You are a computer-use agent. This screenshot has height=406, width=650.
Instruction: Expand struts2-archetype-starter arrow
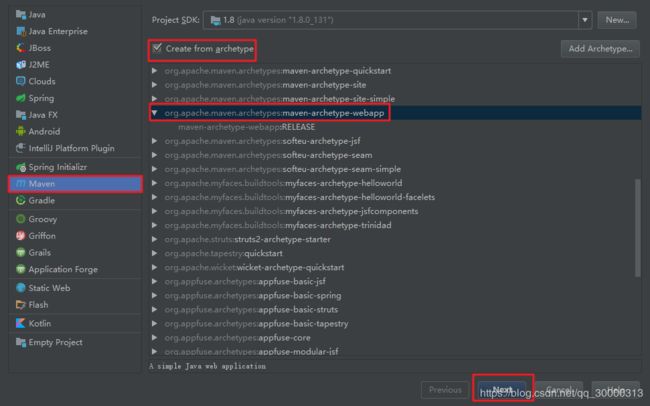(155, 239)
